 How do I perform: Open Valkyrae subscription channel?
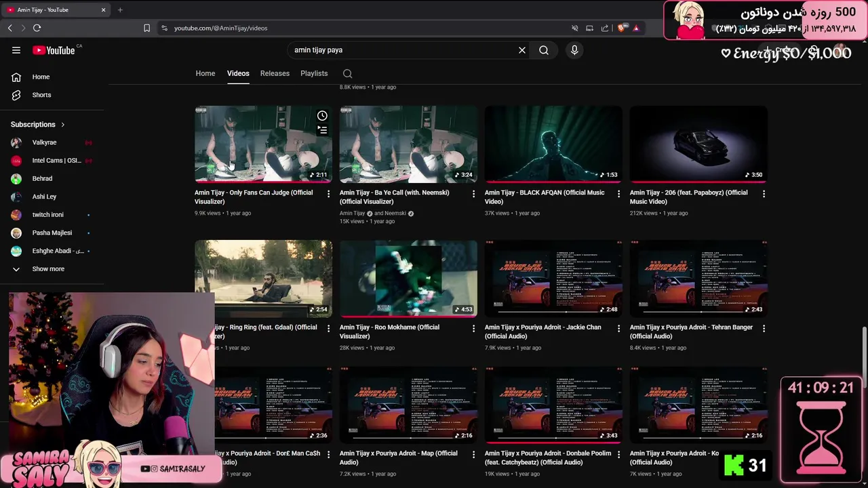click(x=44, y=143)
